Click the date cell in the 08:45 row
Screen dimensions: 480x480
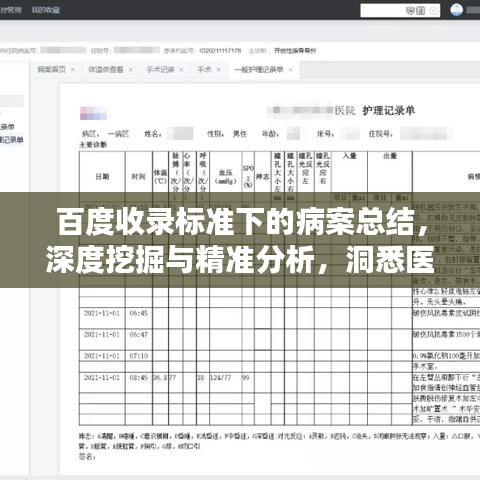(x=102, y=377)
